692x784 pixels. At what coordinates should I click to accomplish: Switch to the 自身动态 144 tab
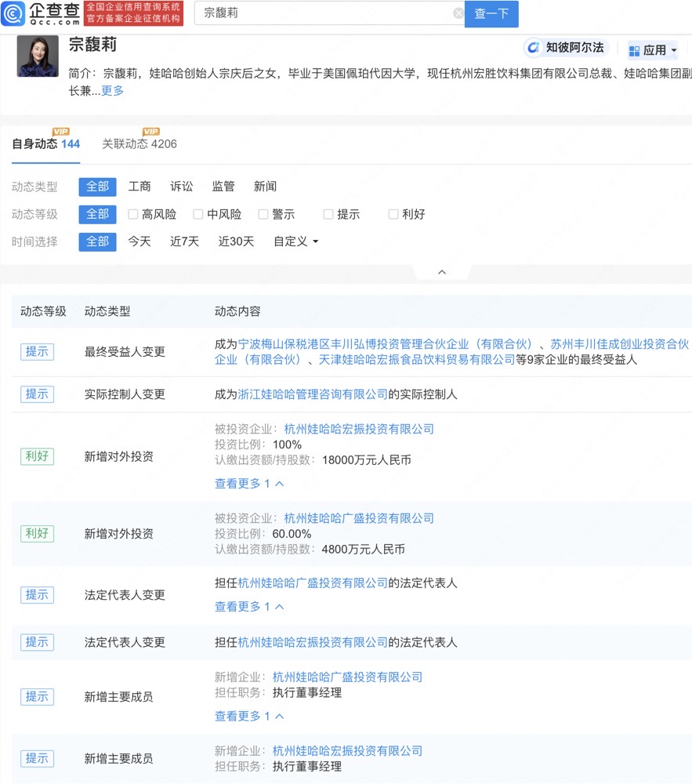click(x=46, y=144)
